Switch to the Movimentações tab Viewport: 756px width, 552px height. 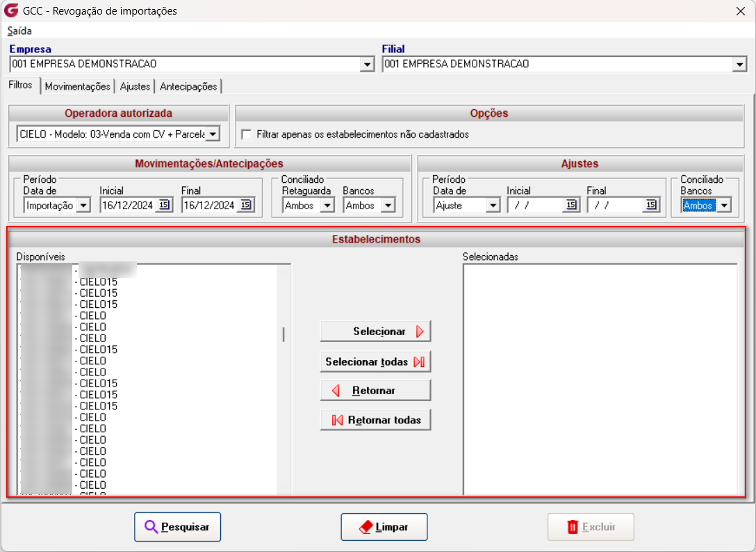point(78,86)
